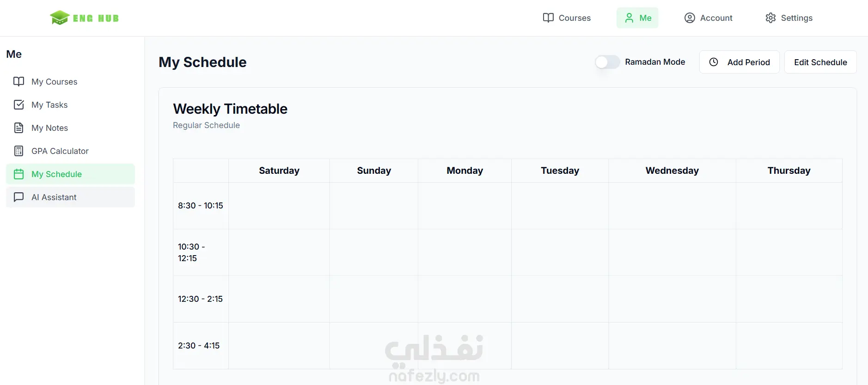This screenshot has height=385, width=868.
Task: Select the Me tab in top navigation
Action: [x=637, y=18]
